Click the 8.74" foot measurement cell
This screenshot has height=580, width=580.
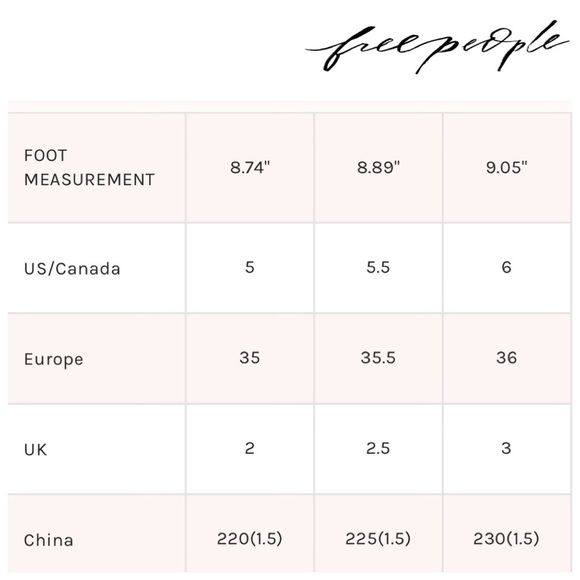click(x=250, y=168)
